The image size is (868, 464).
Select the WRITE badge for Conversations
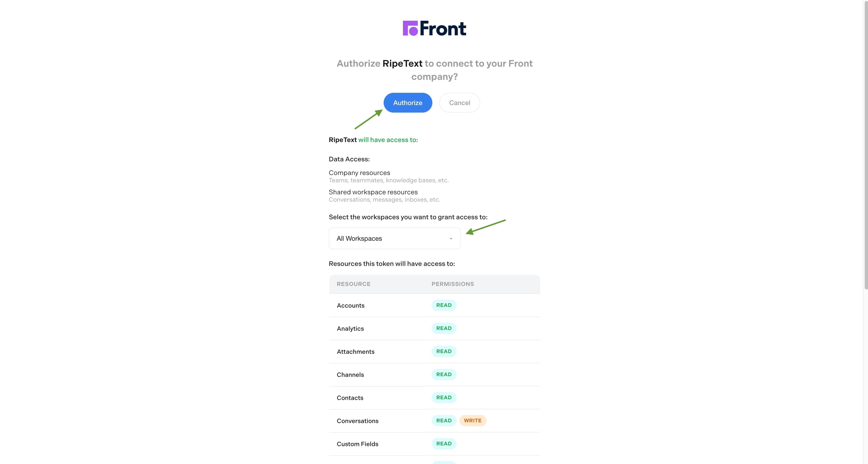click(x=473, y=420)
